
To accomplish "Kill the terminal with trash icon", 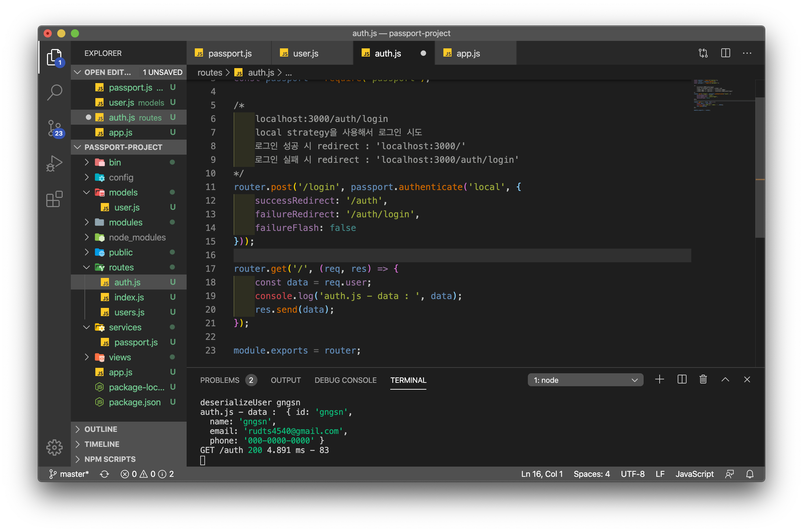I will 703,379.
